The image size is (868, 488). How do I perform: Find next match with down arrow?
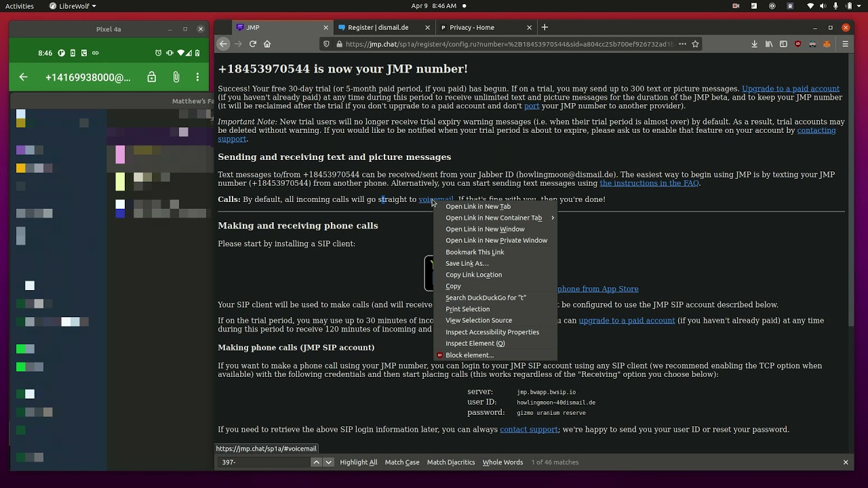(328, 462)
